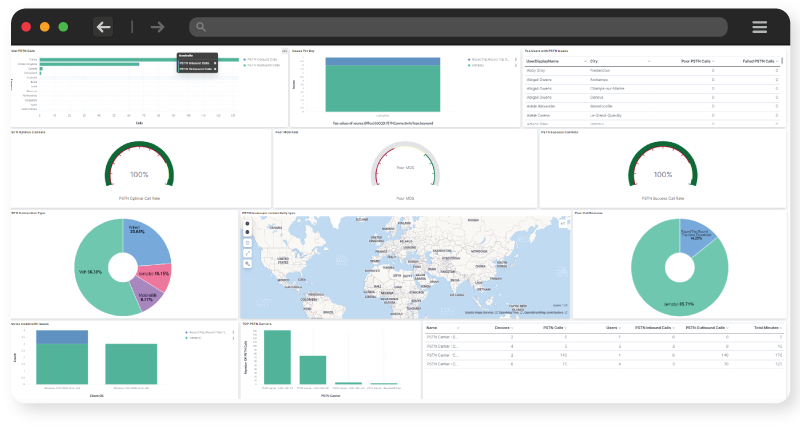Image resolution: width=800 pixels, height=429 pixels.
Task: Open carrier table Users column chevron
Action: pyautogui.click(x=619, y=328)
